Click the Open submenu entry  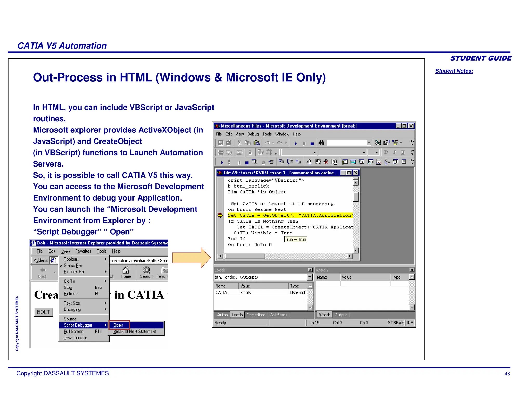pos(118,325)
